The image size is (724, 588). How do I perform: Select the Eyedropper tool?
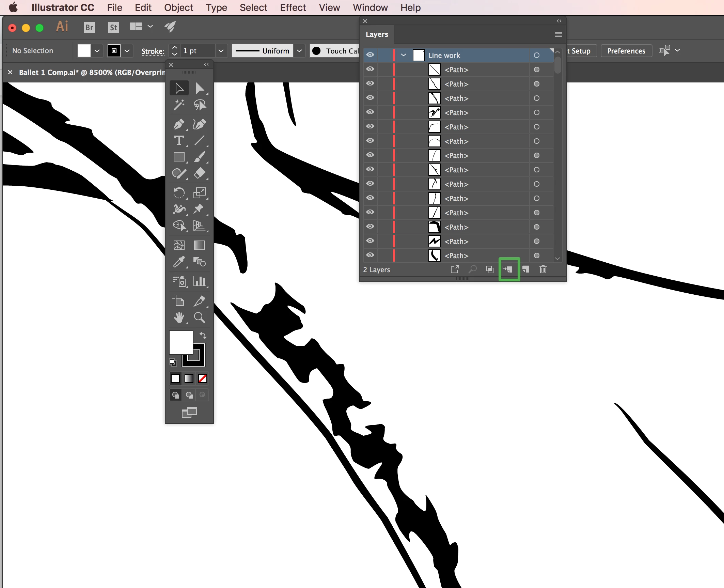[x=179, y=262]
